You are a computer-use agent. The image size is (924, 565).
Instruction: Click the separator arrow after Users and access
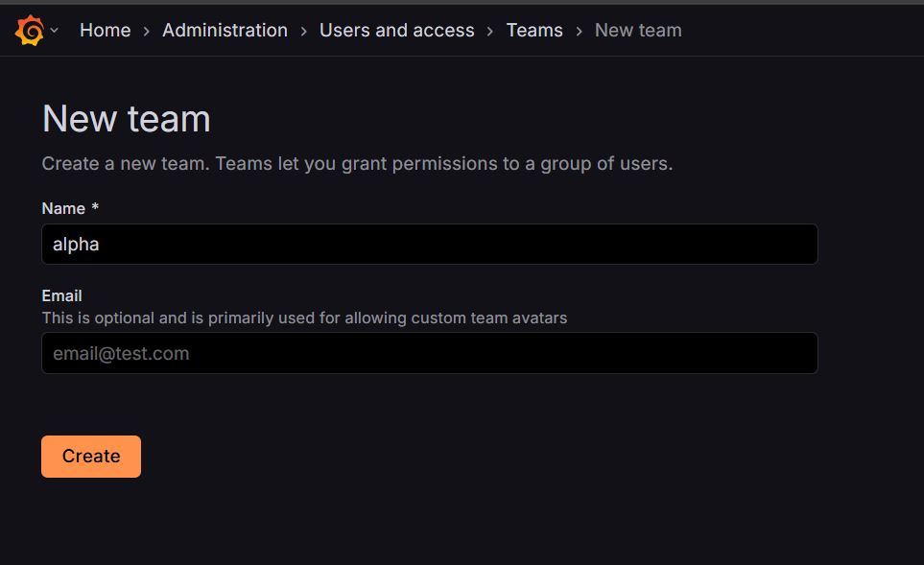pyautogui.click(x=489, y=31)
